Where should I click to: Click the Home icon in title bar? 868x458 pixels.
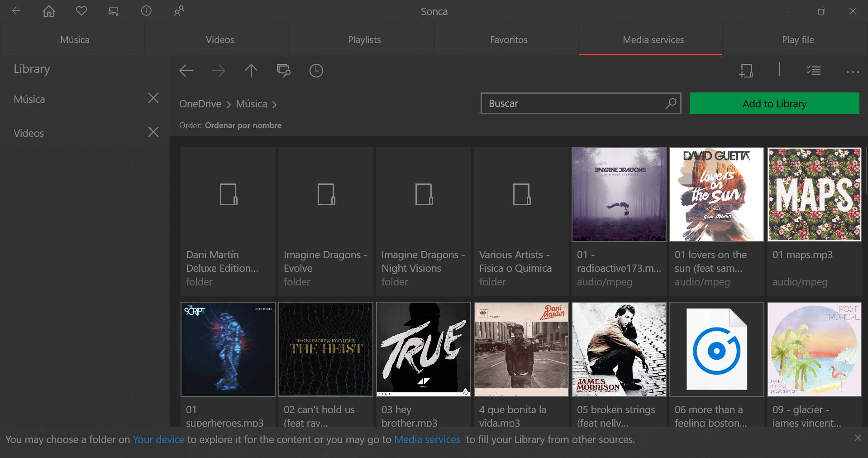coord(49,11)
